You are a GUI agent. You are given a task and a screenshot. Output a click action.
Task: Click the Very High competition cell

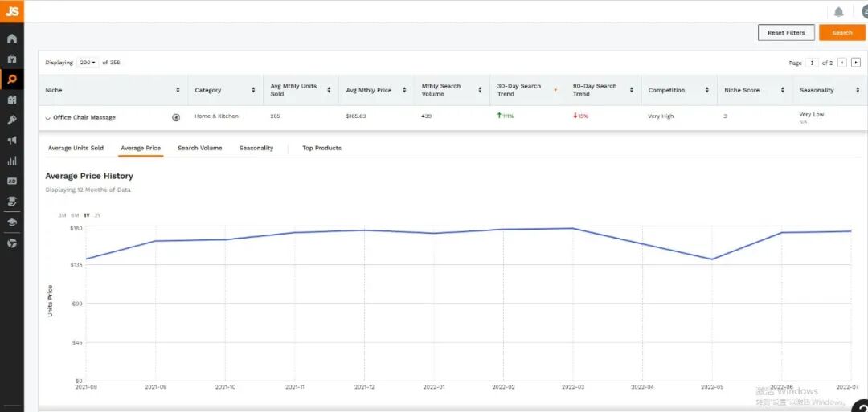click(661, 116)
